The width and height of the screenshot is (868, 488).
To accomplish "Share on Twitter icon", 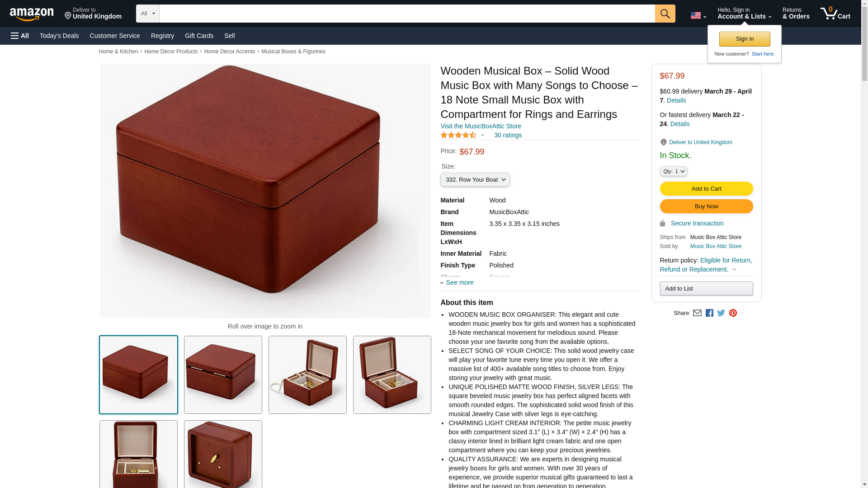I will coord(721,313).
